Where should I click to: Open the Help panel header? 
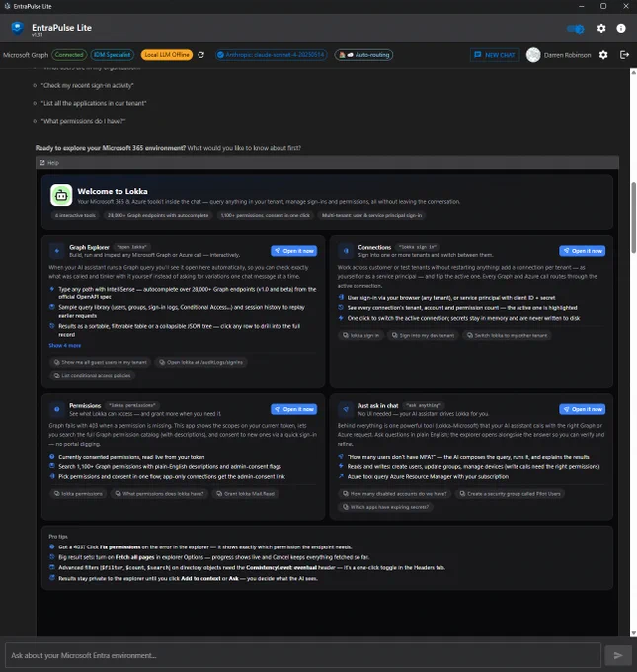click(x=327, y=163)
